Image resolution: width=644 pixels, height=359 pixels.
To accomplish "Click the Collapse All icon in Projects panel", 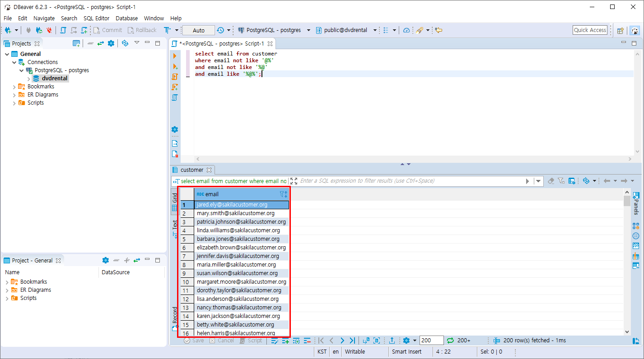I will [90, 43].
